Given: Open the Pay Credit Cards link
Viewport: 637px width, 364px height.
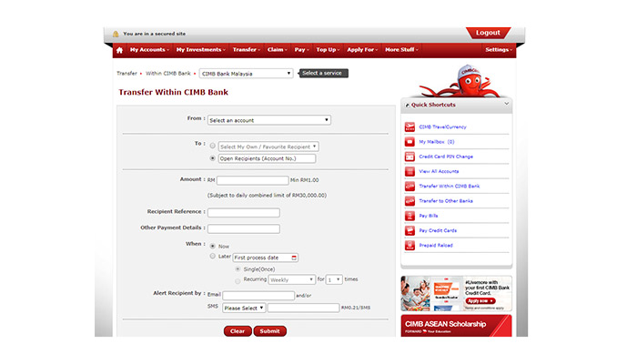Looking at the screenshot, I should point(438,231).
